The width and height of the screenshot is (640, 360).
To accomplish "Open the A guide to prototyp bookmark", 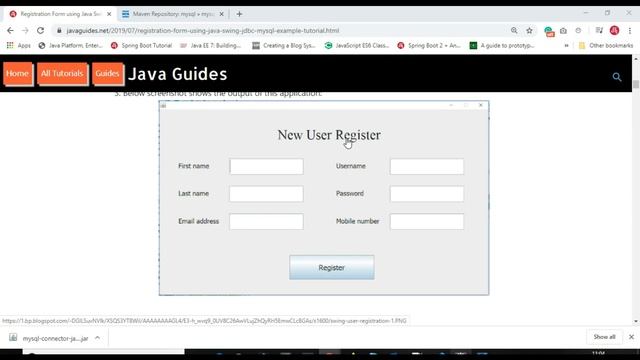I will click(x=502, y=46).
